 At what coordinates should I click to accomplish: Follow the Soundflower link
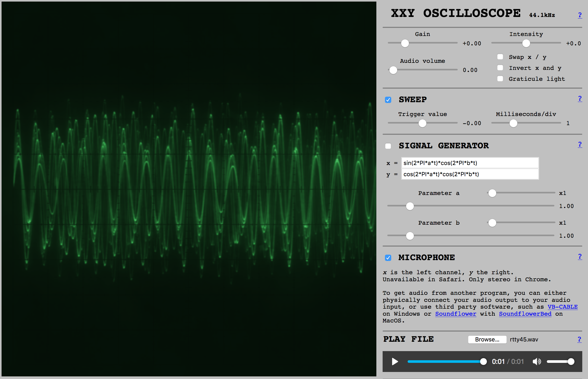coord(456,314)
